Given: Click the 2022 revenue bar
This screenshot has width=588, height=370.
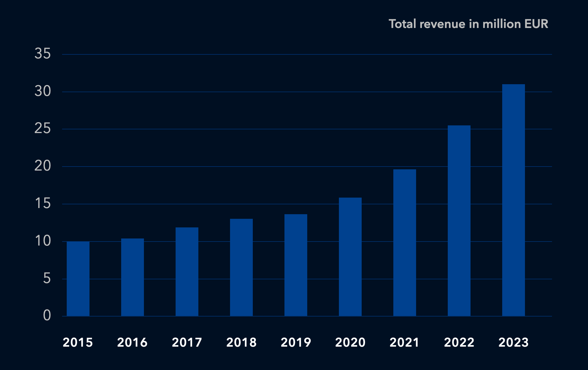Looking at the screenshot, I should tap(459, 221).
